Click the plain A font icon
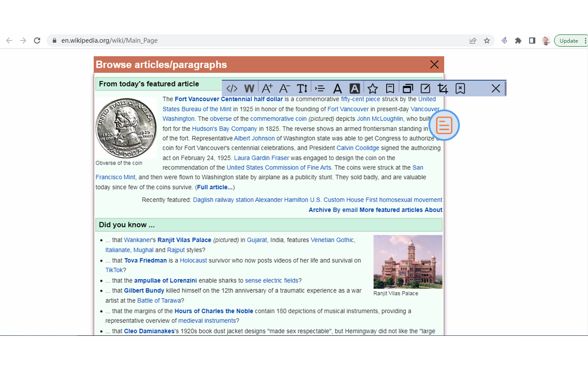588x368 pixels. click(x=337, y=88)
